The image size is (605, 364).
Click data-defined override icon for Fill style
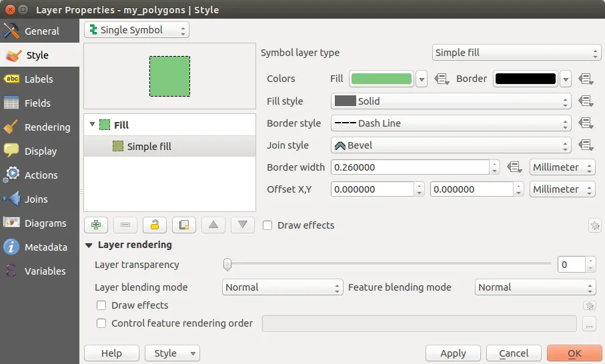tap(586, 101)
